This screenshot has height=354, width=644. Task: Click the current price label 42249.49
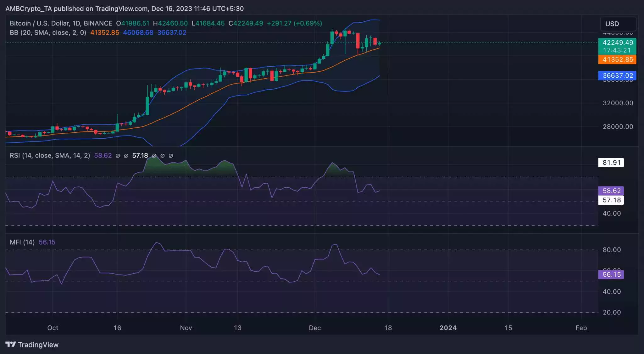click(618, 42)
